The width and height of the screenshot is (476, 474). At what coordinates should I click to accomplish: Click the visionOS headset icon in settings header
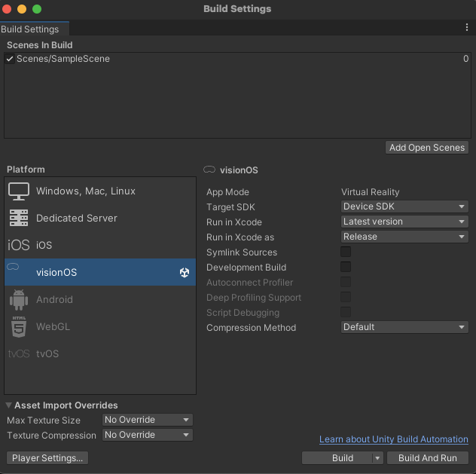(209, 170)
